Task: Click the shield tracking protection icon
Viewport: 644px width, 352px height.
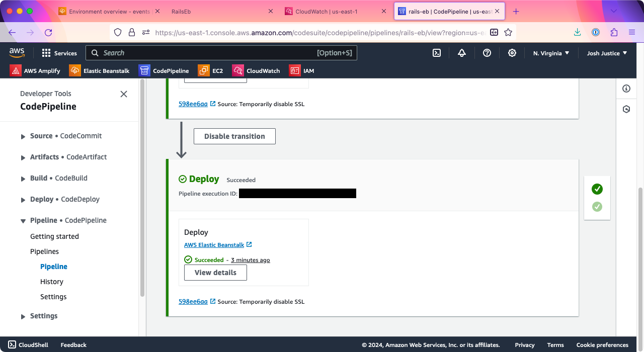Action: 118,32
